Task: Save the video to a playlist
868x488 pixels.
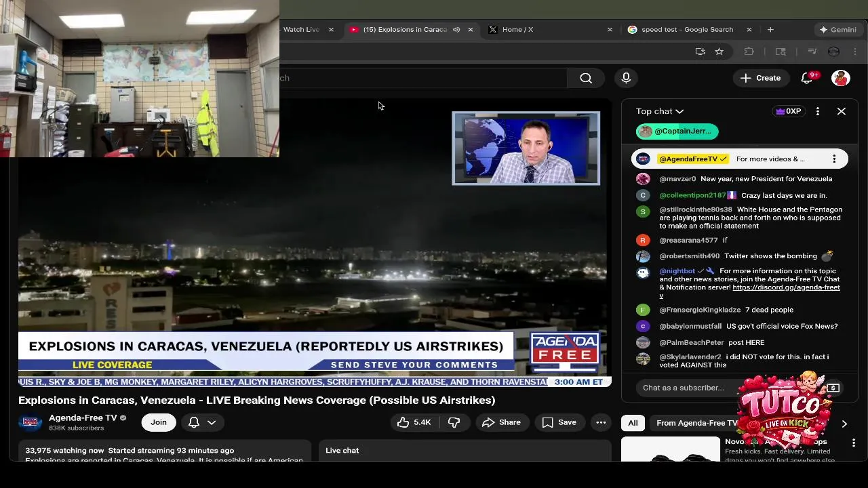Action: click(559, 422)
